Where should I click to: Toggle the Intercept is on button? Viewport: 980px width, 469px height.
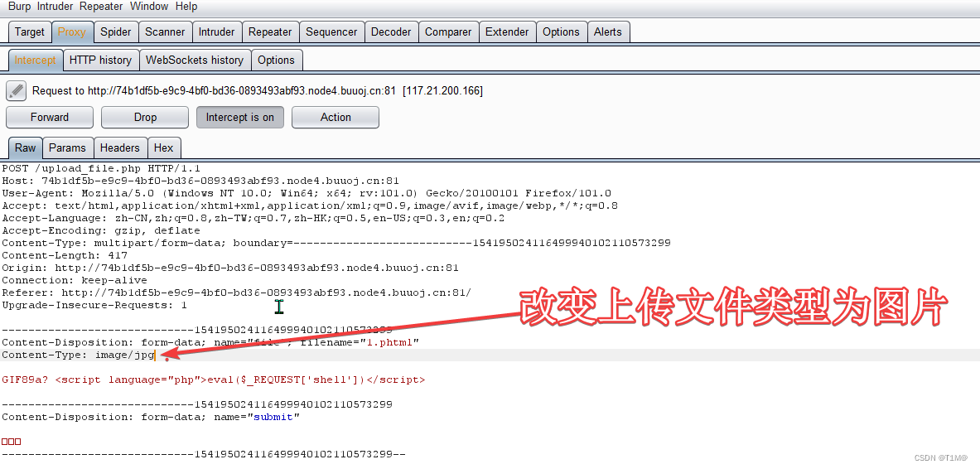[240, 117]
